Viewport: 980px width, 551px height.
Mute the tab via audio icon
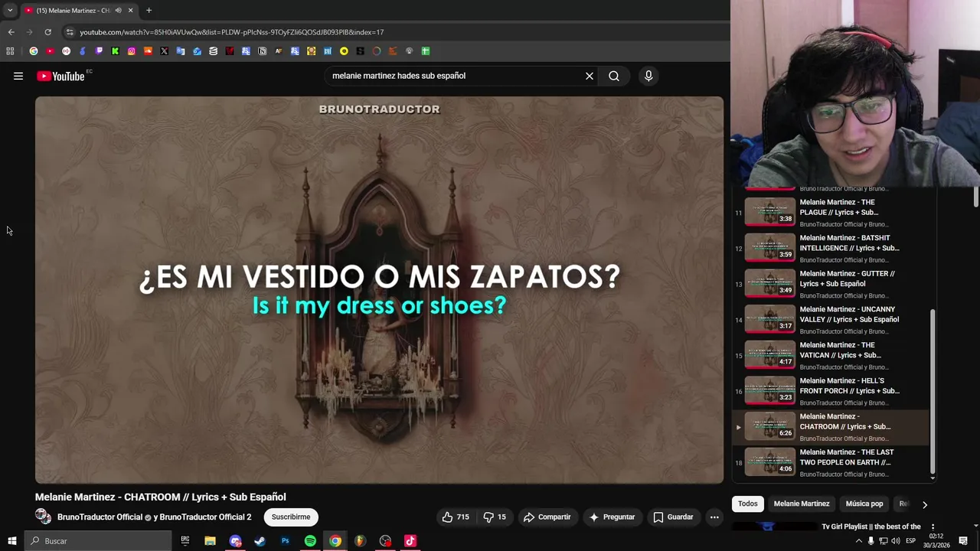pos(118,11)
